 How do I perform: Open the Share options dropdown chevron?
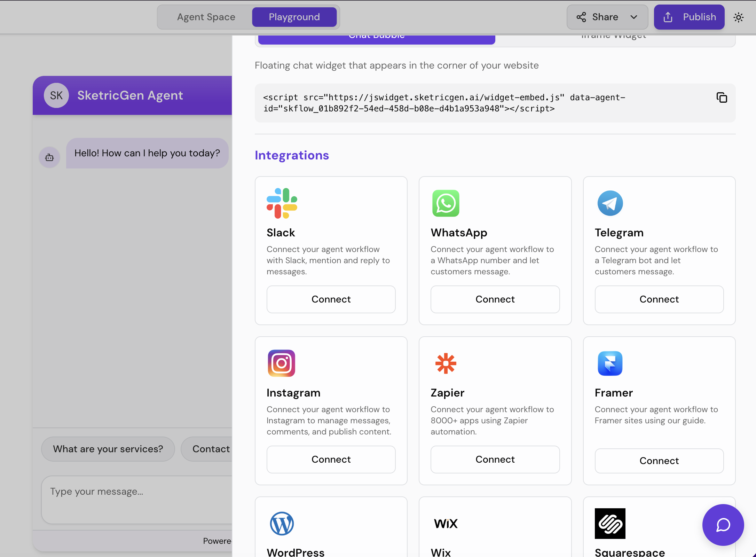(x=634, y=17)
